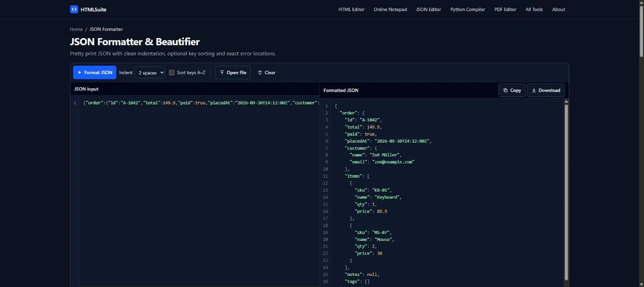The image size is (644, 287).
Task: Click the HTMLSuite brand name text
Action: (x=93, y=9)
